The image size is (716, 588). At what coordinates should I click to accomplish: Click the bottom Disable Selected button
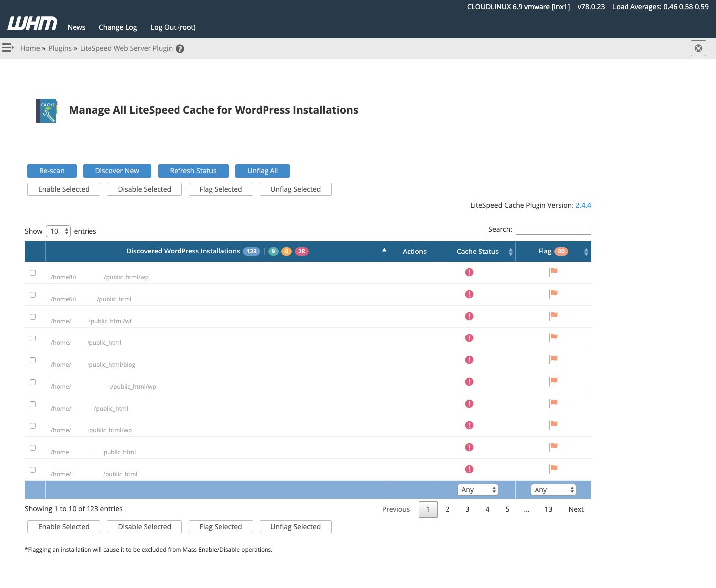pos(145,527)
